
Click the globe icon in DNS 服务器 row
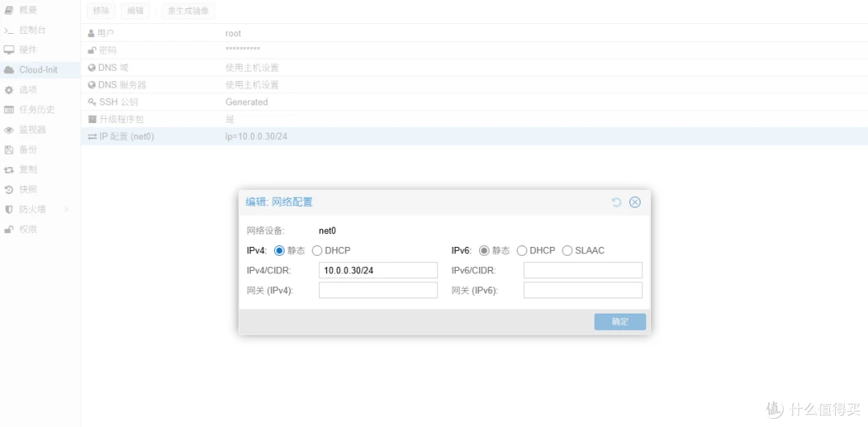click(92, 84)
